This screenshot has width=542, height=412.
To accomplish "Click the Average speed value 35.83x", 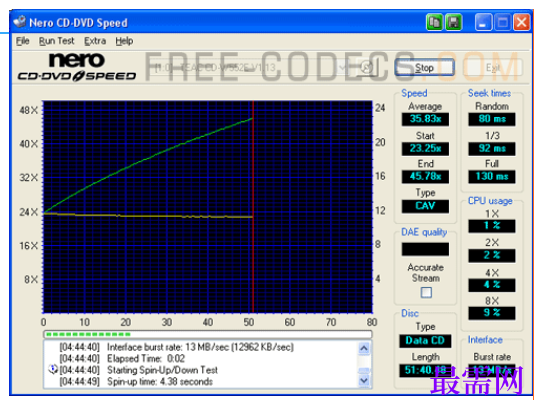I will (425, 119).
